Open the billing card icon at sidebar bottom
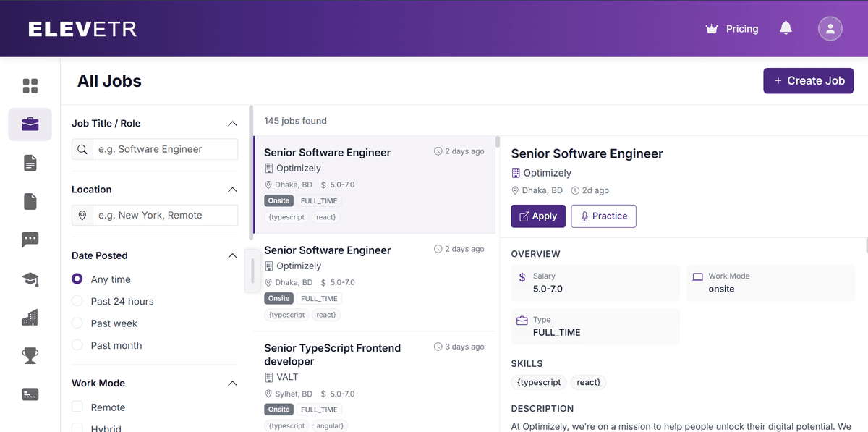868x432 pixels. click(x=30, y=394)
